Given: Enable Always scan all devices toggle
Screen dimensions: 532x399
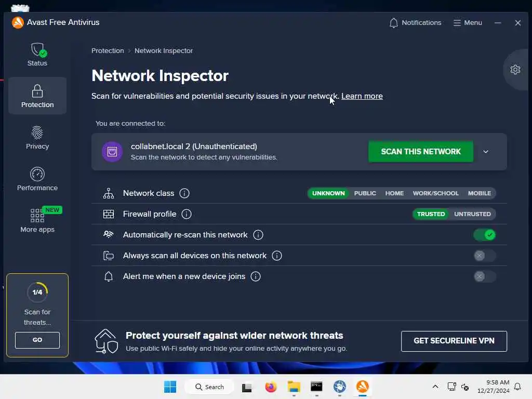Looking at the screenshot, I should [x=485, y=256].
